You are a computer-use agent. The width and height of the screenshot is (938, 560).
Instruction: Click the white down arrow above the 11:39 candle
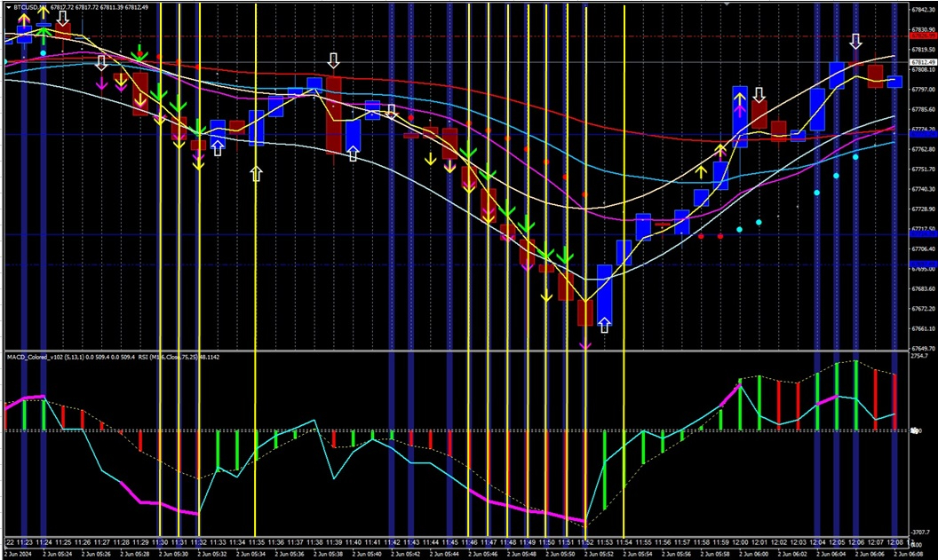[x=333, y=60]
